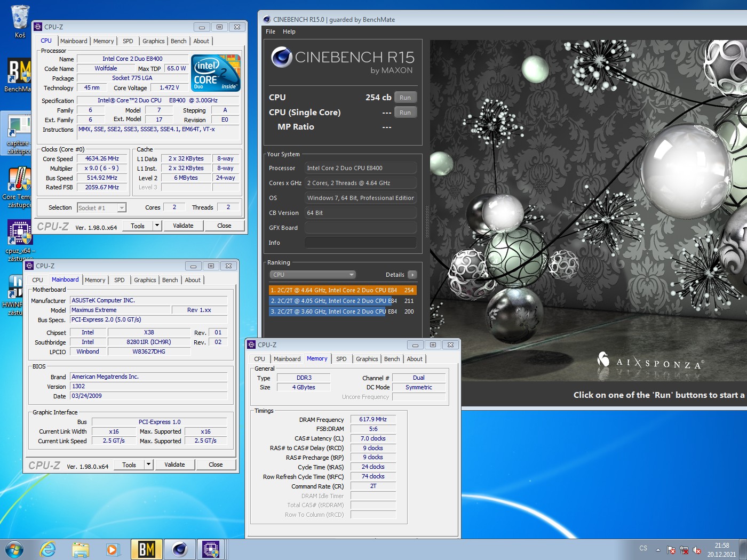Click the DRAM Frequency value 617.9 MHz
This screenshot has height=560, width=747.
[x=373, y=419]
